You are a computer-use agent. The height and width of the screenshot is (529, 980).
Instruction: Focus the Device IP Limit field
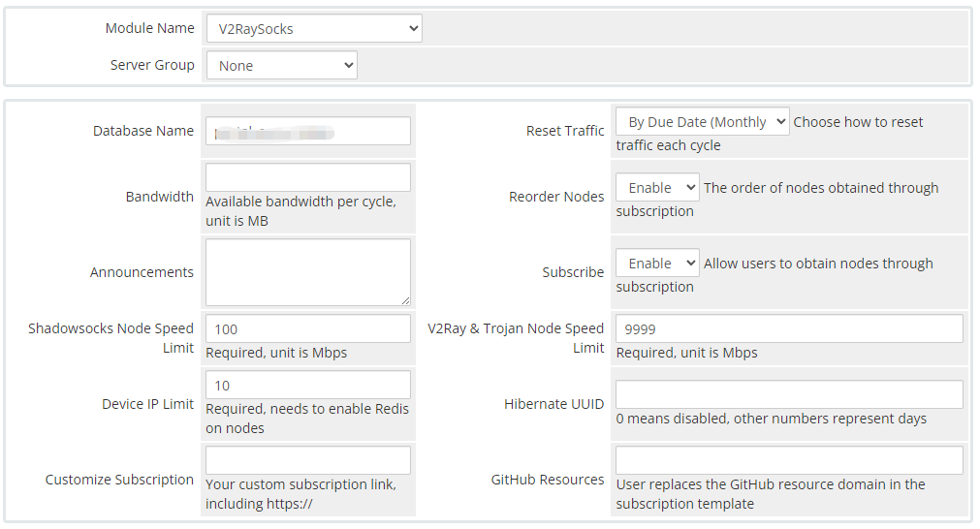coord(308,386)
